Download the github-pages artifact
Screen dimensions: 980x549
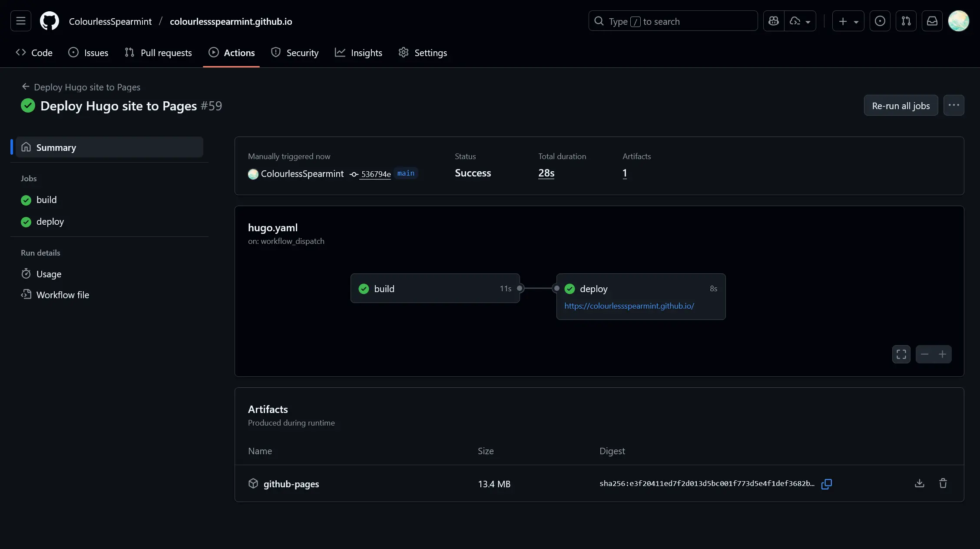click(920, 483)
